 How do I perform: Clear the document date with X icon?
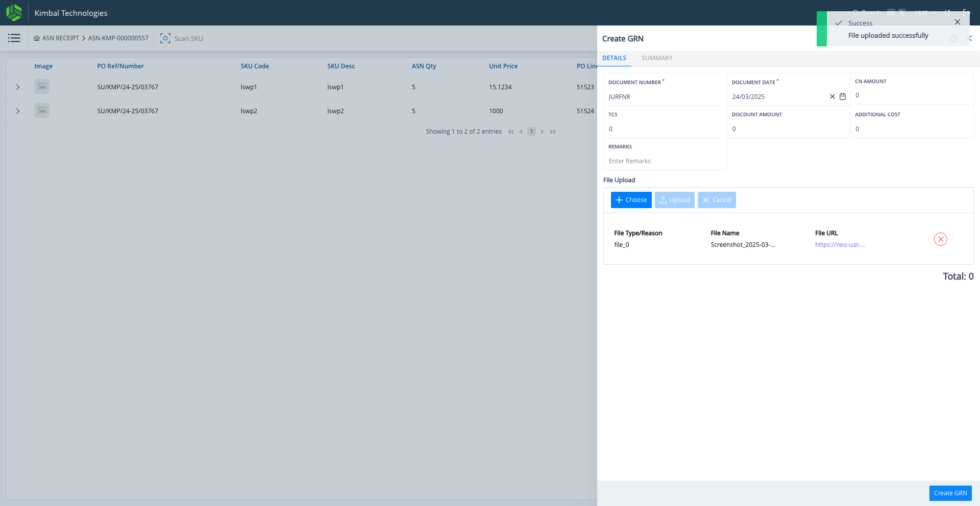tap(832, 96)
